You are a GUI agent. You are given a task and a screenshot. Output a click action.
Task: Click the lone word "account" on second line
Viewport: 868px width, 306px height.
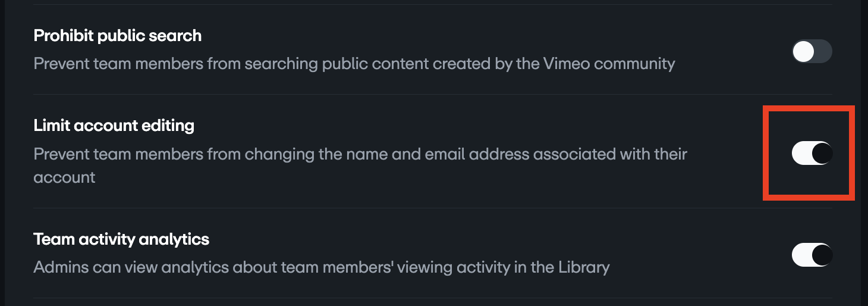point(64,177)
